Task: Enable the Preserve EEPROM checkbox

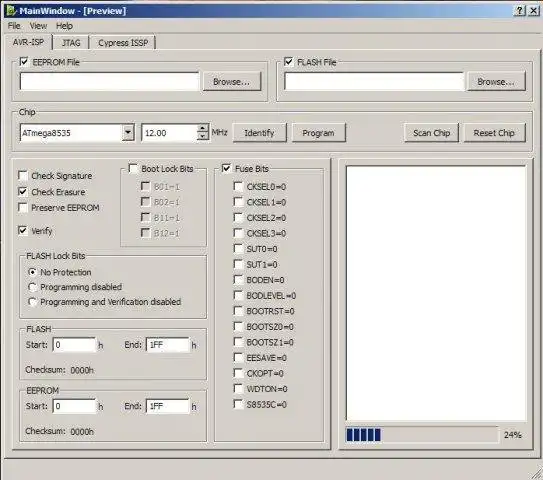Action: pyautogui.click(x=23, y=207)
